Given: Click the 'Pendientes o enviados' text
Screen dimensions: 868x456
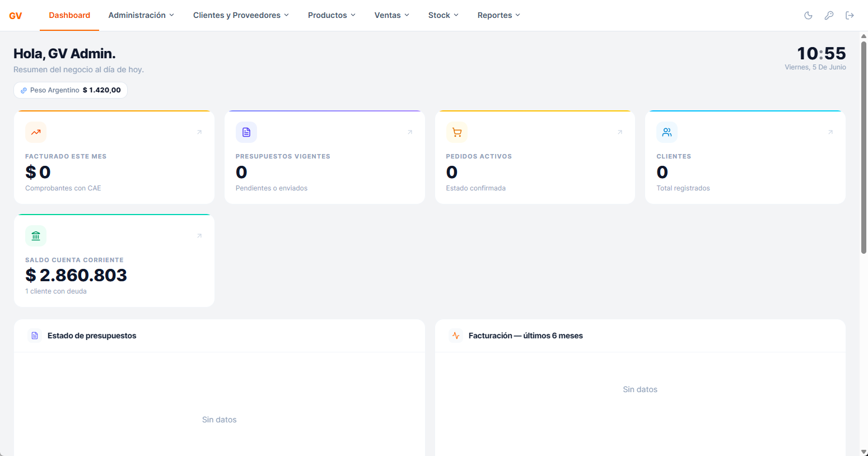Looking at the screenshot, I should coord(272,188).
